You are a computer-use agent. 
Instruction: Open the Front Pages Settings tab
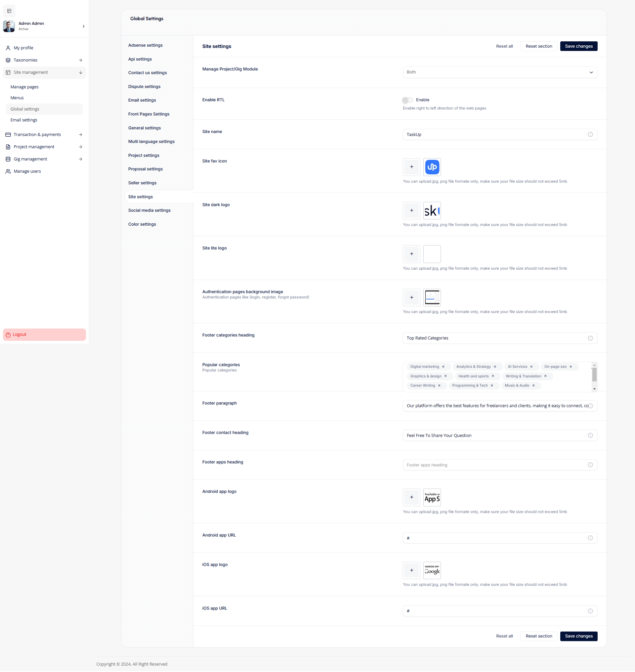click(148, 114)
